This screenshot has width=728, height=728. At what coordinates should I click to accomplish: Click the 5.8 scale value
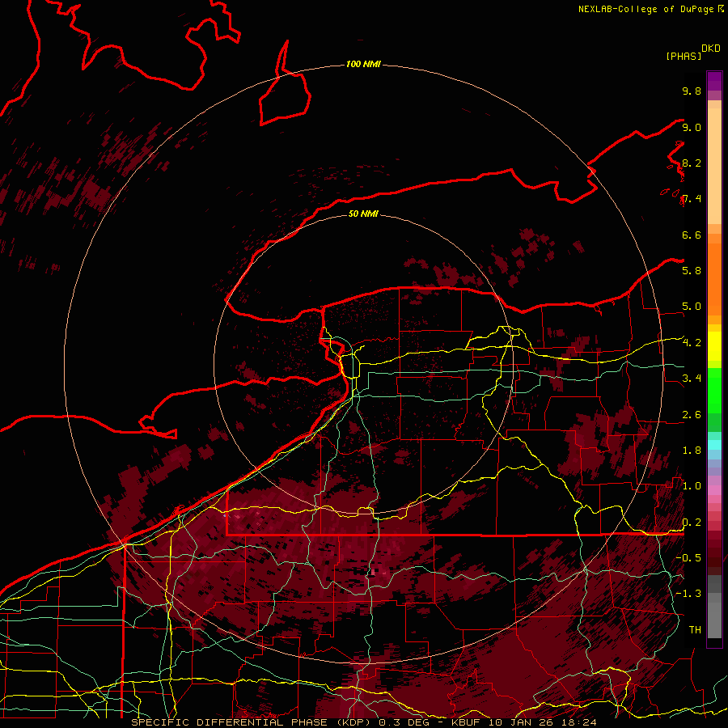tap(692, 271)
